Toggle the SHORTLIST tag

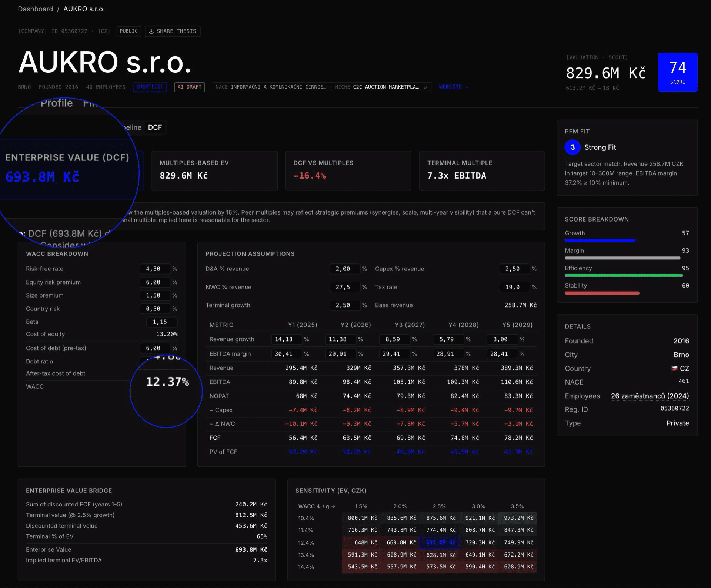150,87
